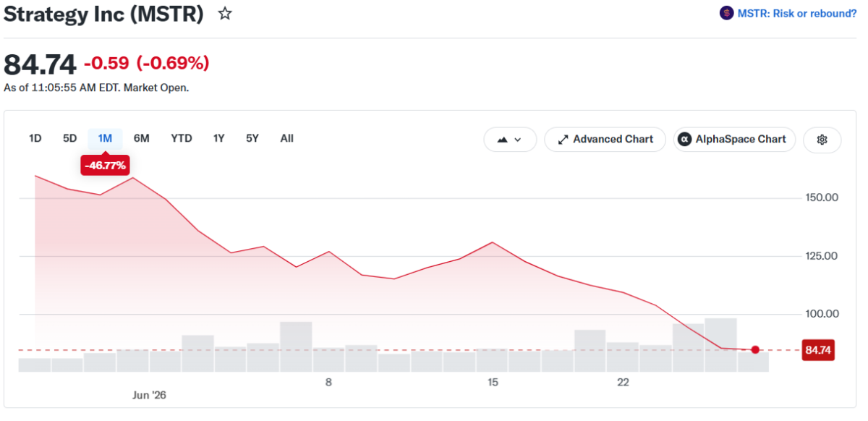
Task: Click the Jun '26 x-axis label
Action: (x=149, y=395)
